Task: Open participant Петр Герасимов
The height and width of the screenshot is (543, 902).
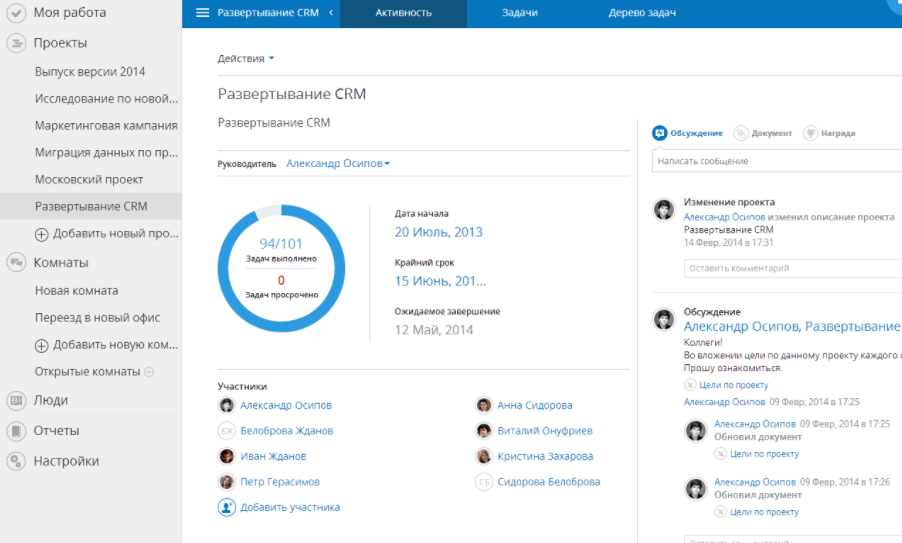Action: pos(280,482)
